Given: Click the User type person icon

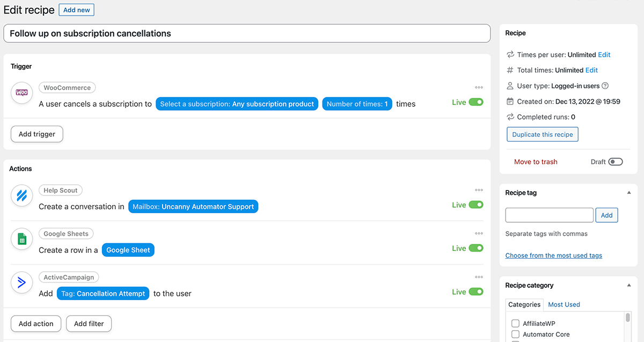Looking at the screenshot, I should click(510, 86).
